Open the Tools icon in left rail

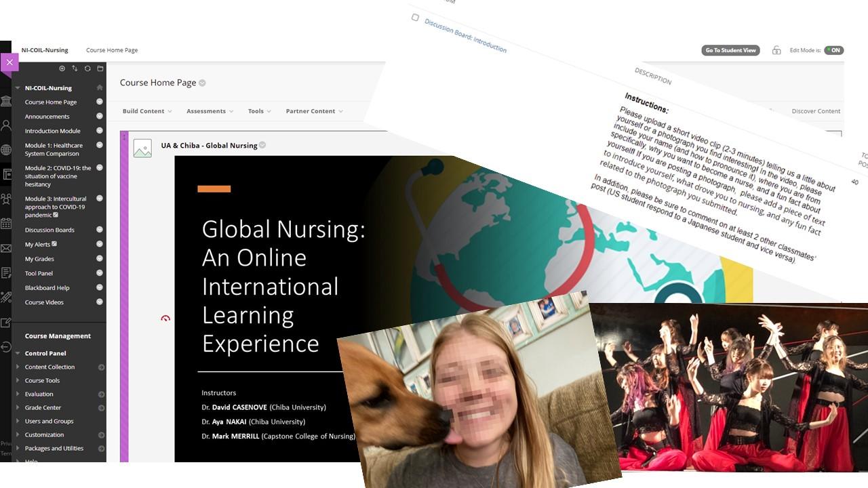tap(6, 297)
